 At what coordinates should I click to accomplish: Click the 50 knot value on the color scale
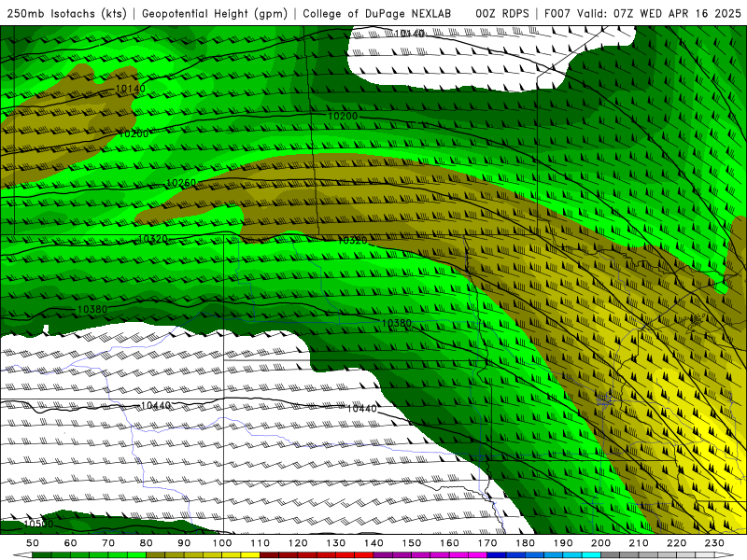click(33, 543)
